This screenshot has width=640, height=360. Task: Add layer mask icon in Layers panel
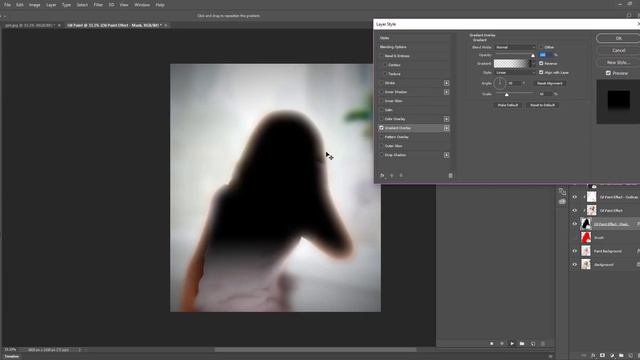pos(602,356)
